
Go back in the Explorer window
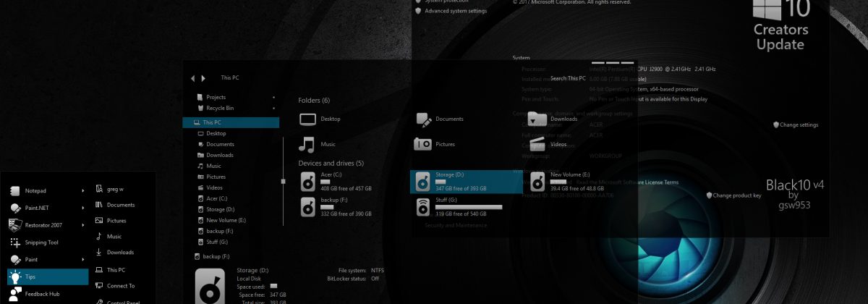(x=192, y=77)
